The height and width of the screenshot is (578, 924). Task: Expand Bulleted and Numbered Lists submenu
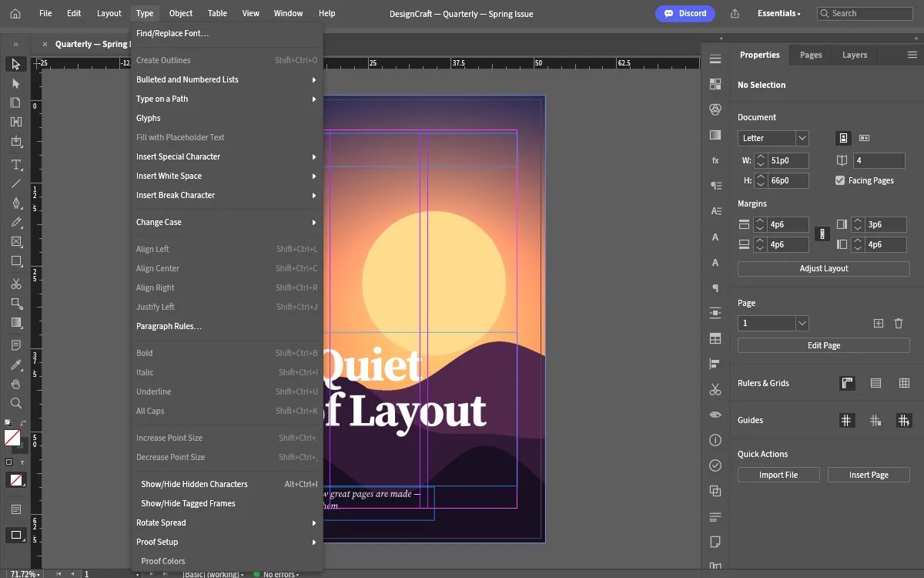click(227, 79)
